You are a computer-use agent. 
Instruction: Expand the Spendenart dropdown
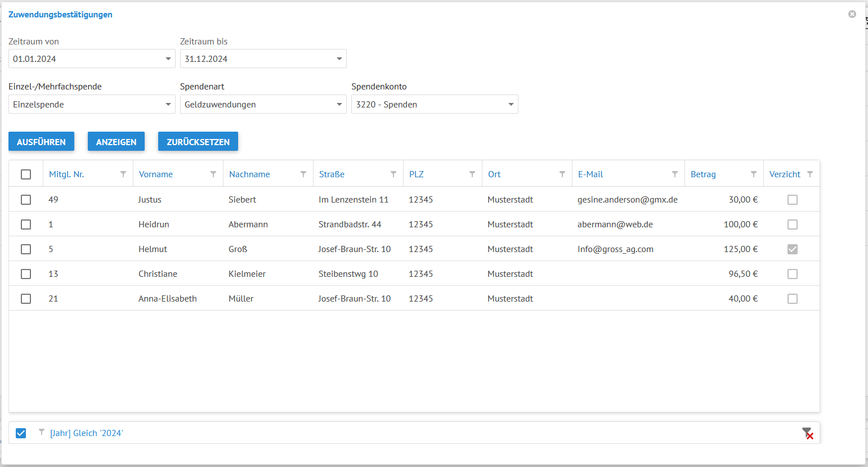pos(339,105)
